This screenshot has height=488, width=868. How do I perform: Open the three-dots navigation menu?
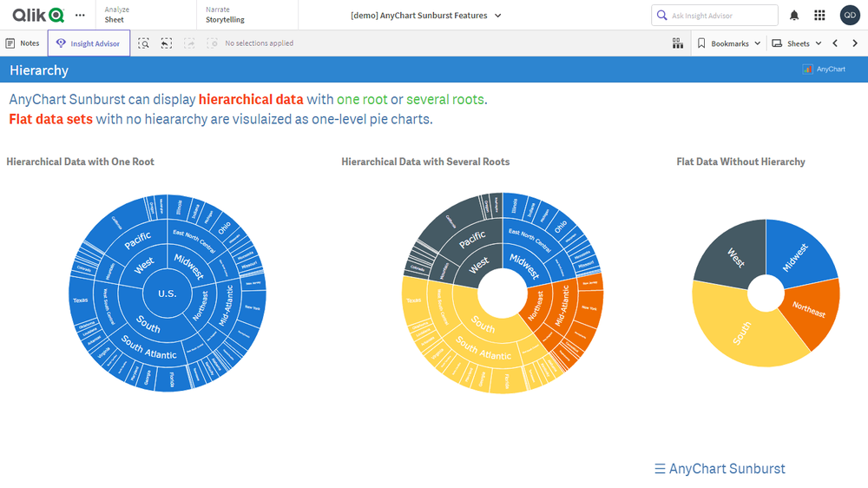(x=80, y=16)
